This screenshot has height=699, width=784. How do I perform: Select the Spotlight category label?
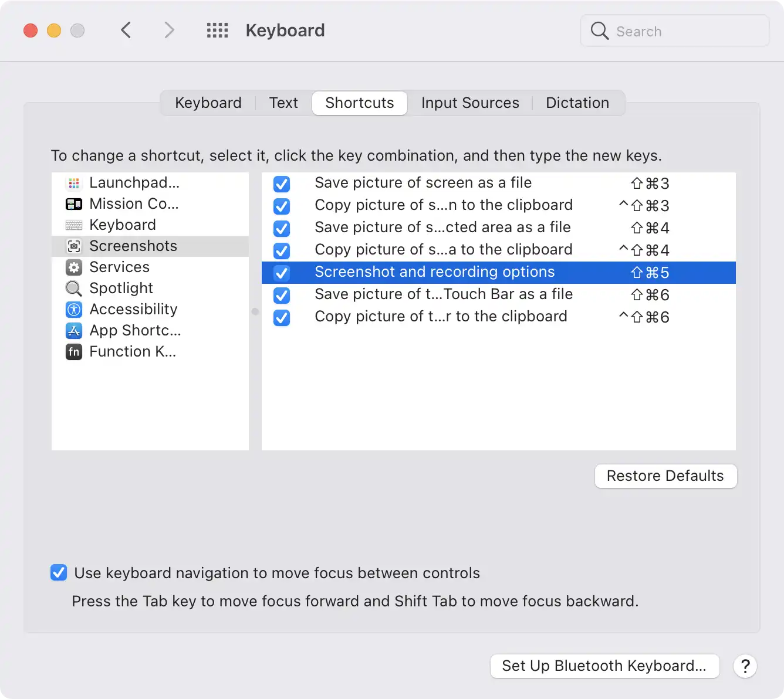(x=121, y=289)
